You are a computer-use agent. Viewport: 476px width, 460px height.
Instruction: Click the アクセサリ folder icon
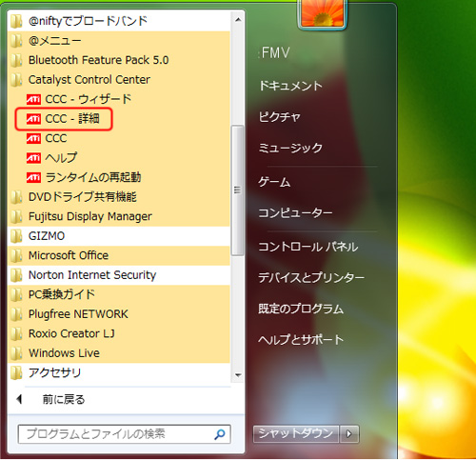coord(16,372)
